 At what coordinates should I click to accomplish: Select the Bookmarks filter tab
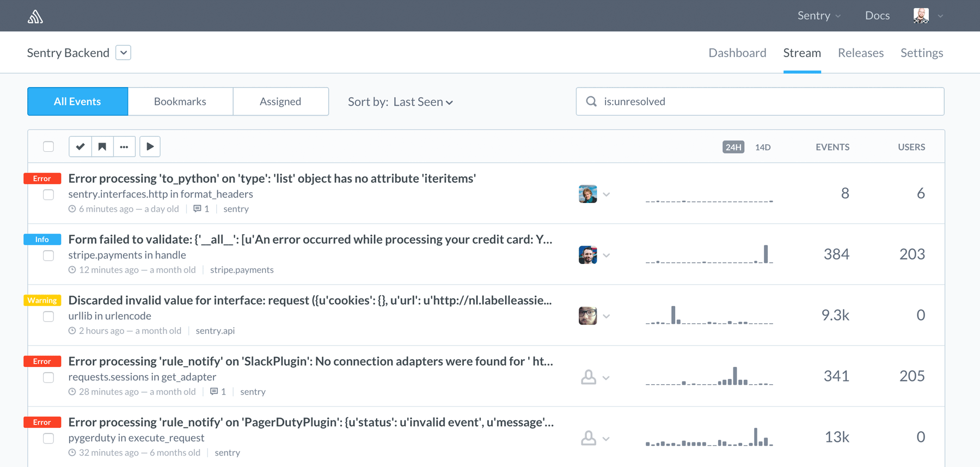coord(180,101)
